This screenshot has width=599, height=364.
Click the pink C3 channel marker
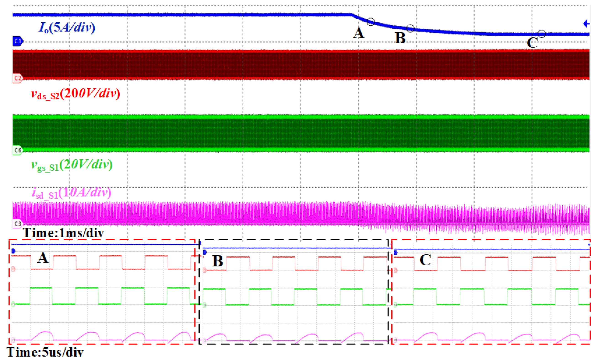18,224
